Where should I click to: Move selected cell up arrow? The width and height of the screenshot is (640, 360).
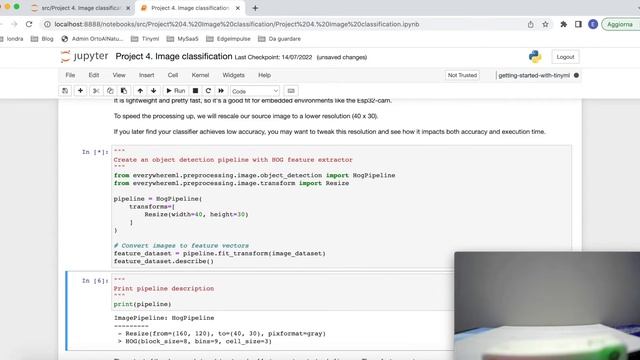point(140,91)
